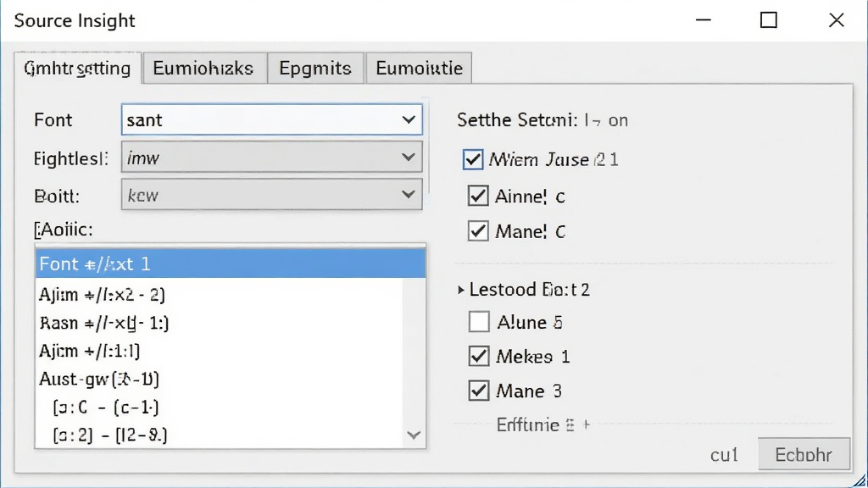
Task: Select list row starting with 'Font'
Action: [231, 263]
